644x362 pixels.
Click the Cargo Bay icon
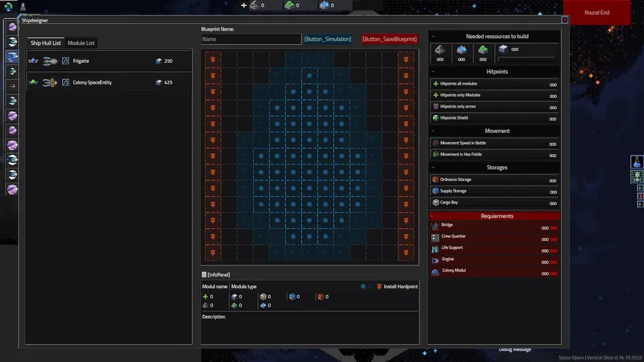(435, 203)
